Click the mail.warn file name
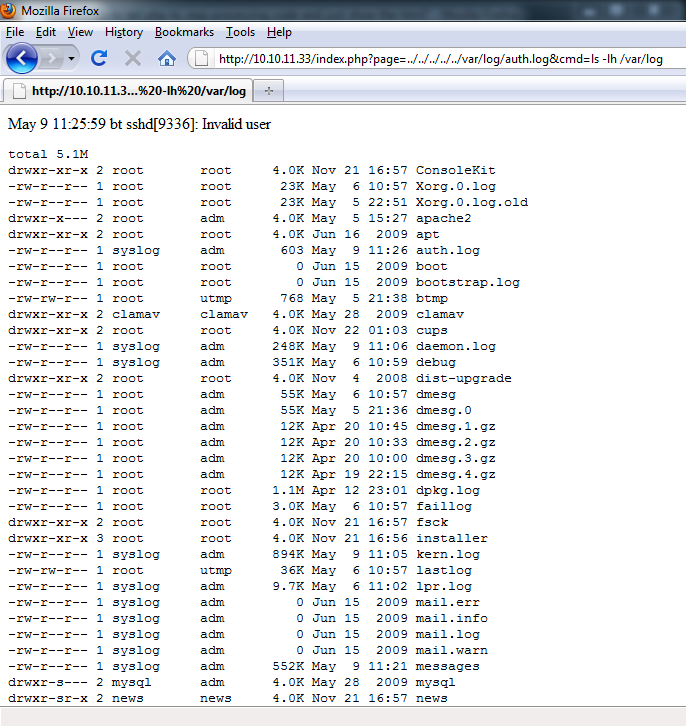Screen dimensions: 686x726 (x=451, y=651)
